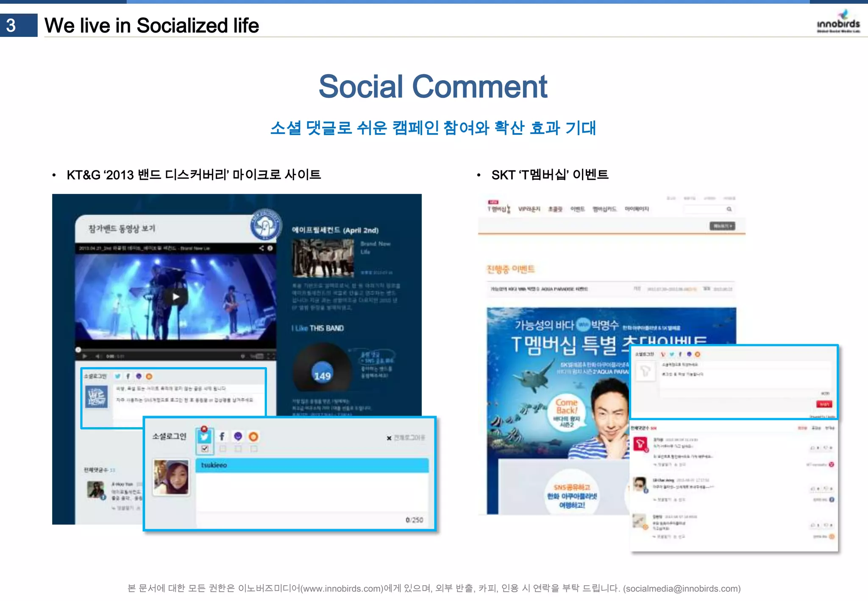Click the I Like THIS BAND label

(317, 328)
